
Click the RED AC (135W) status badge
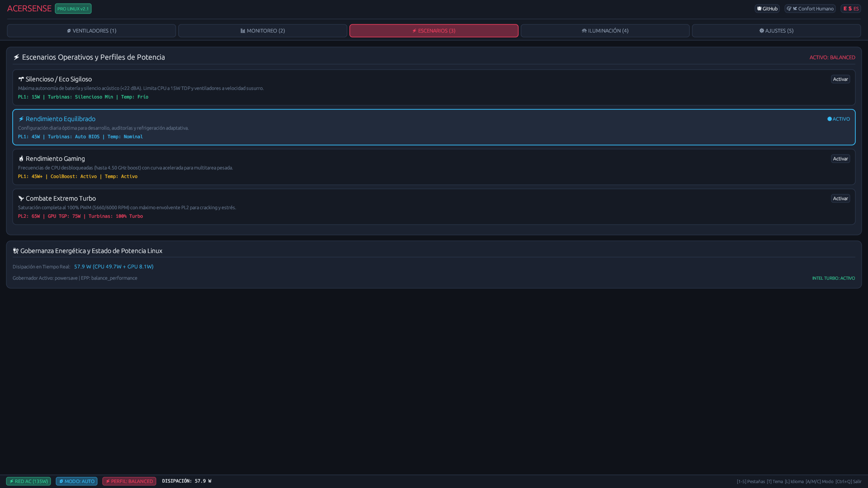(x=28, y=481)
